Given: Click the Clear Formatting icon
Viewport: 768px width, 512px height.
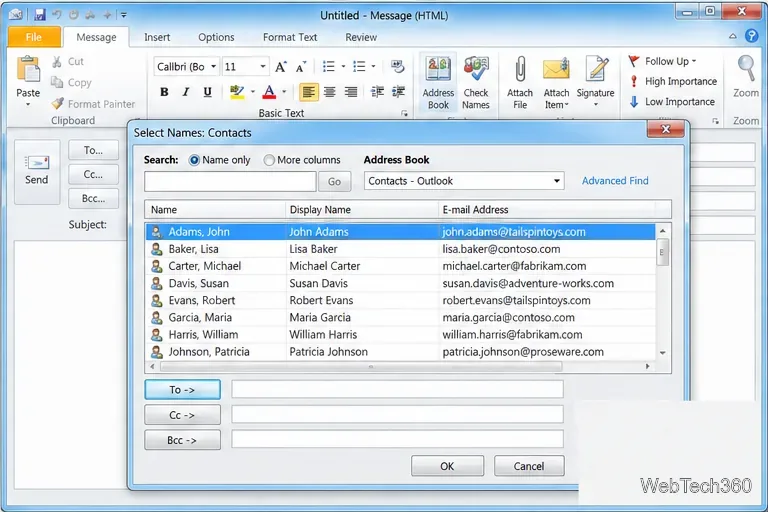Looking at the screenshot, I should pos(398,66).
